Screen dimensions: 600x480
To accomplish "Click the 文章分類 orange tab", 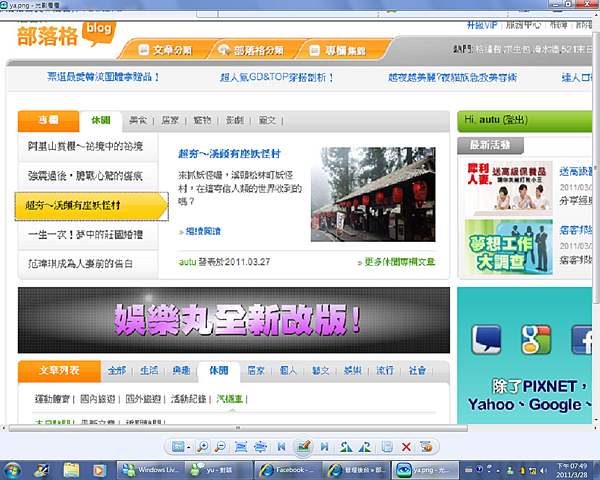I will (165, 50).
